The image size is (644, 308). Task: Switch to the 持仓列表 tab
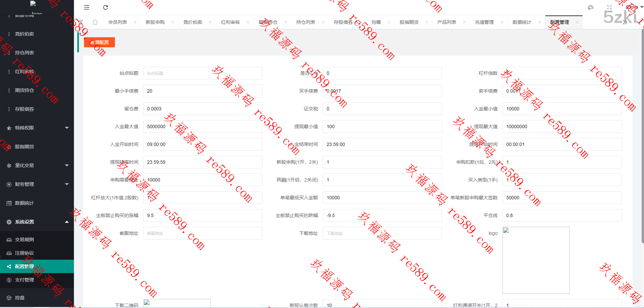click(306, 22)
